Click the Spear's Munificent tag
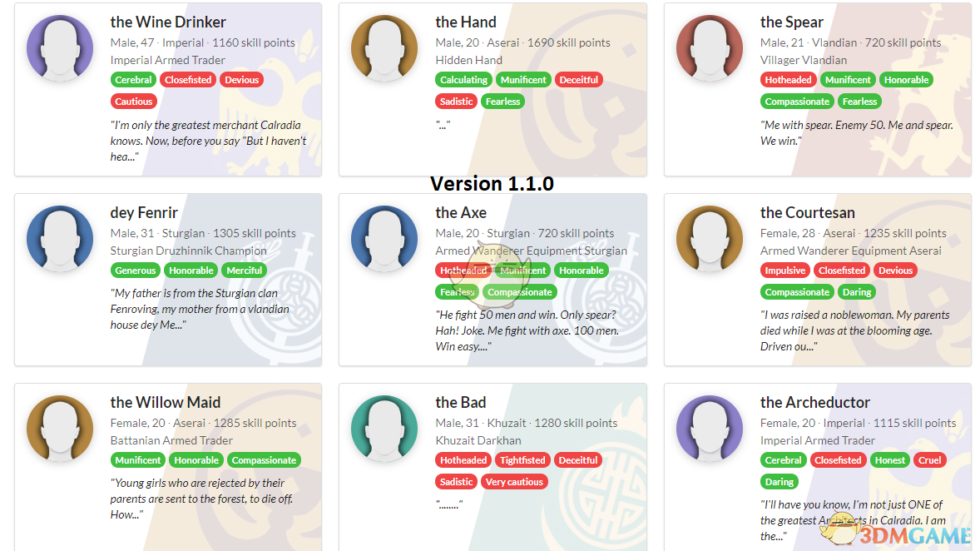Image resolution: width=980 pixels, height=551 pixels. (x=848, y=80)
